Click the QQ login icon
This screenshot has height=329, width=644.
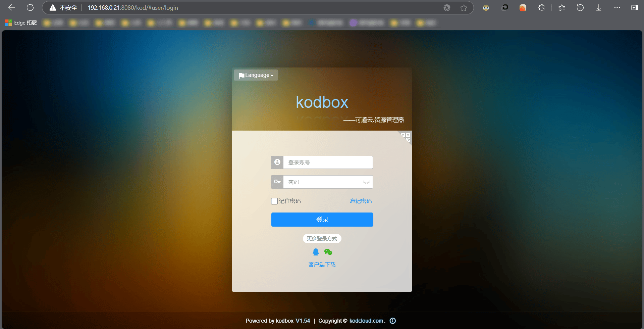click(316, 252)
